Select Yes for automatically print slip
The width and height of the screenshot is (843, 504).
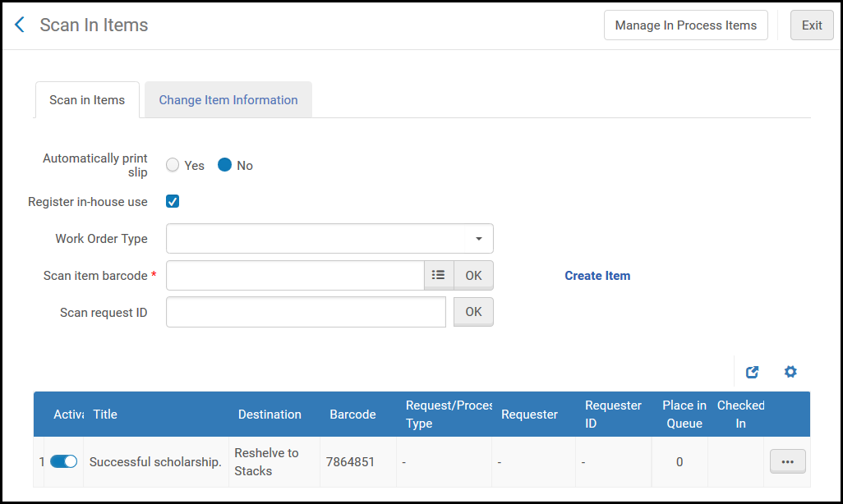click(173, 165)
